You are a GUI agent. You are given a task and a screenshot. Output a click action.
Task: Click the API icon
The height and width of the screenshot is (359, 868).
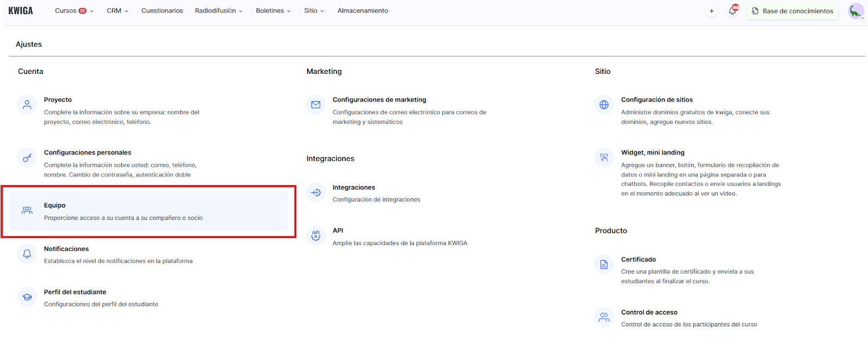tap(316, 235)
